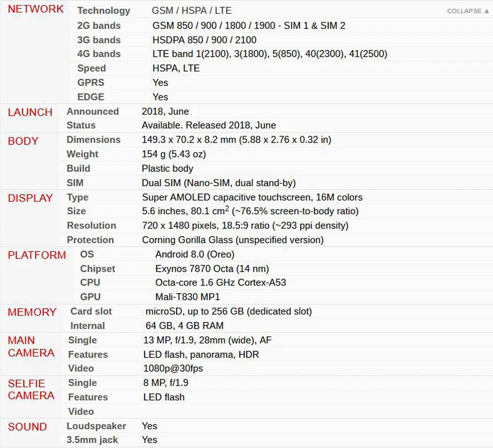The width and height of the screenshot is (493, 448).
Task: Click the Protection label
Action: pyautogui.click(x=90, y=240)
